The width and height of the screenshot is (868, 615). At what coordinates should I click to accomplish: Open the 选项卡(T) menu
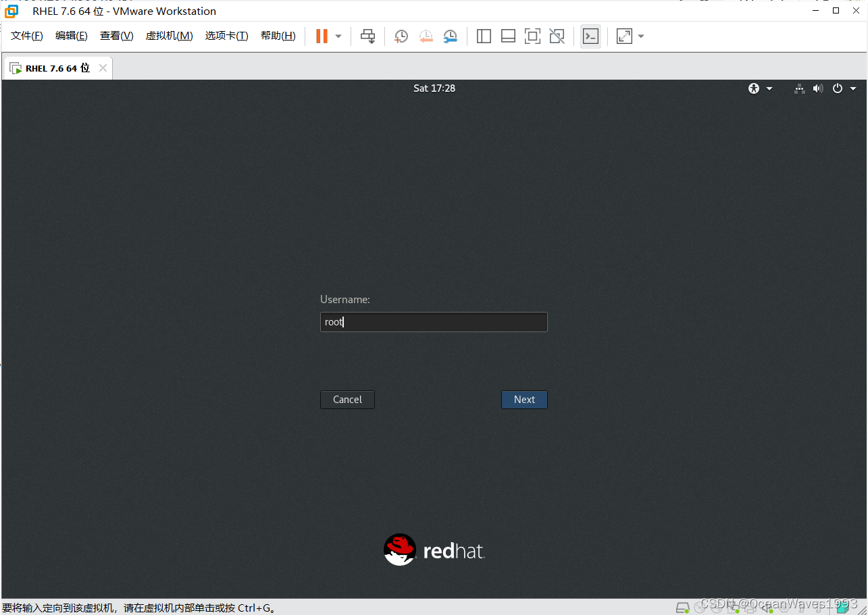click(227, 36)
